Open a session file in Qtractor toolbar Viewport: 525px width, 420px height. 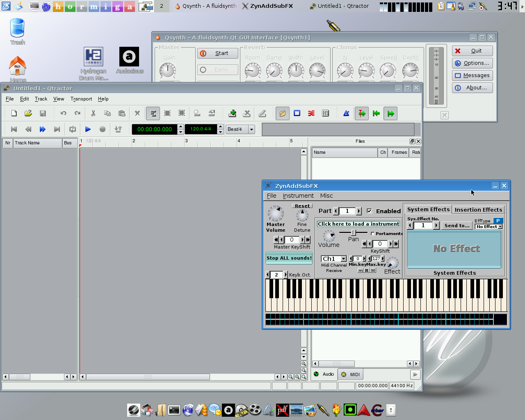click(28, 114)
